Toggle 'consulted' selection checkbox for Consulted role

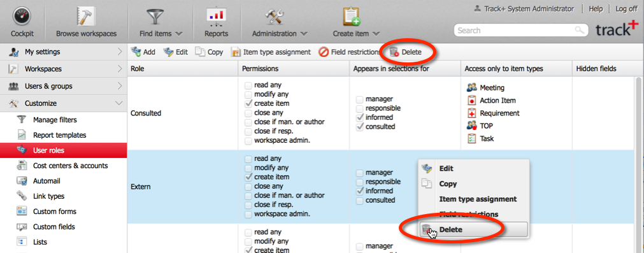pos(359,126)
